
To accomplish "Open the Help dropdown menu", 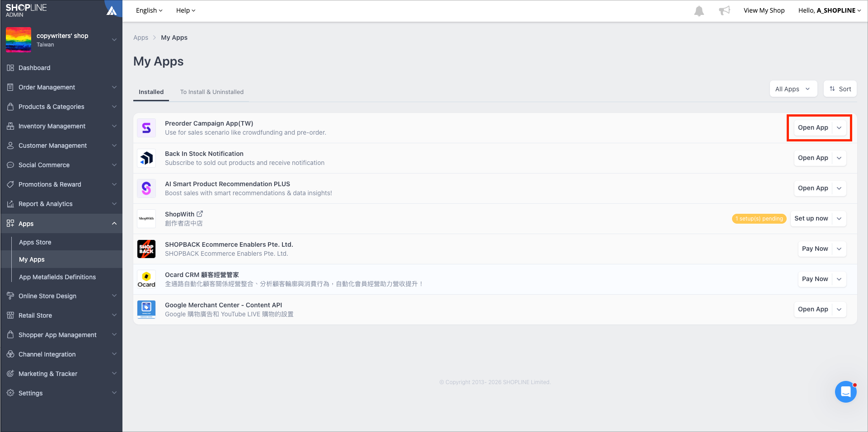I will click(x=186, y=10).
